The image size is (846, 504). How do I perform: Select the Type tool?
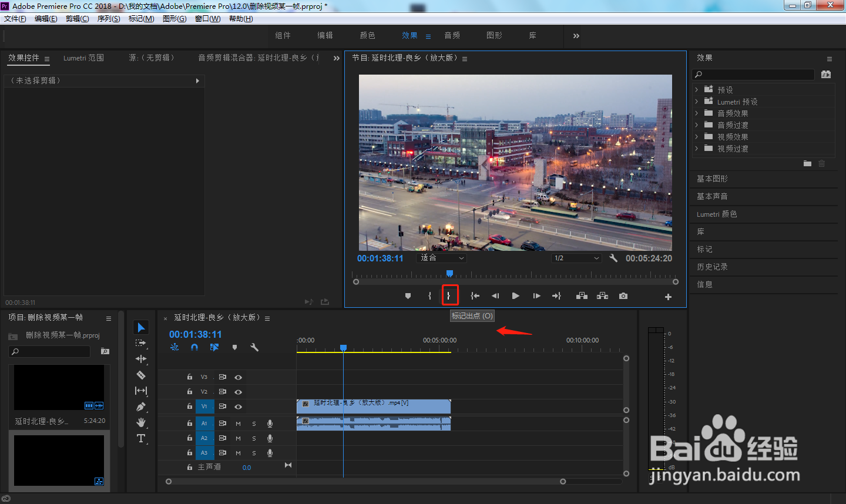[x=141, y=438]
